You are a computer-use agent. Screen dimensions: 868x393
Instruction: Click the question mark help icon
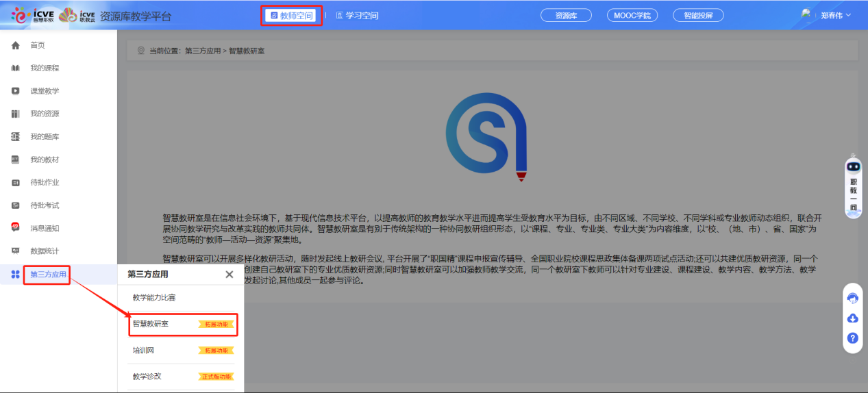point(853,338)
